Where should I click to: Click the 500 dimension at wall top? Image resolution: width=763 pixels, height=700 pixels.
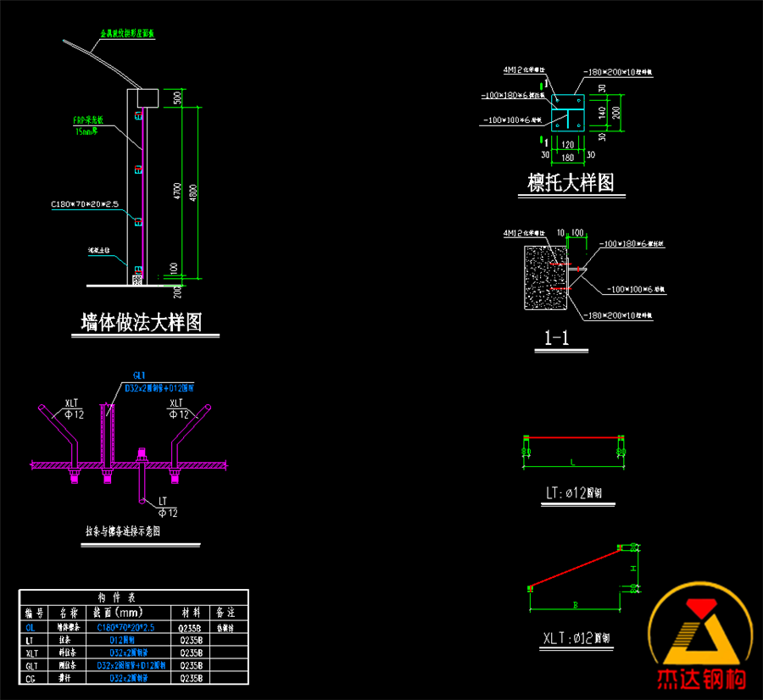click(178, 97)
